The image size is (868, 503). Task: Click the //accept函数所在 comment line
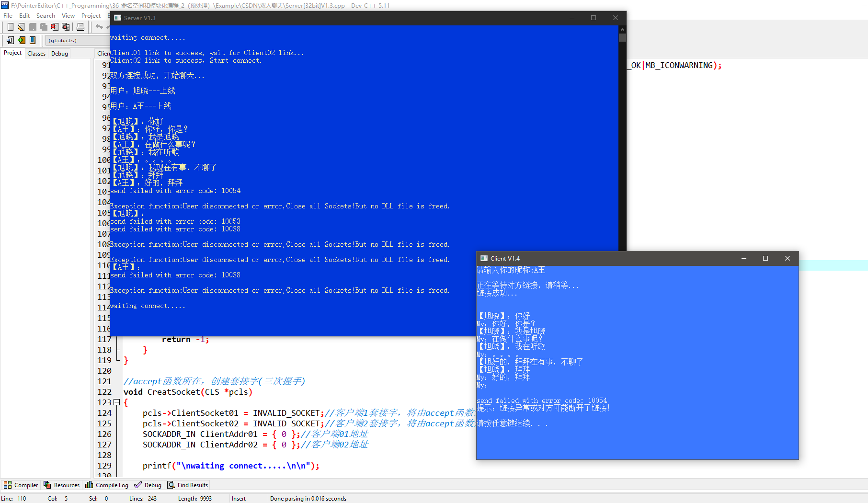(214, 381)
